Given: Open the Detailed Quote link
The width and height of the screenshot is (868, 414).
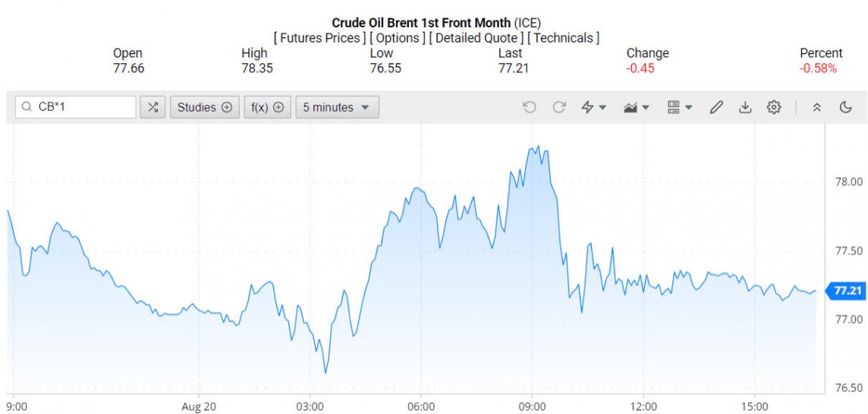Looking at the screenshot, I should pyautogui.click(x=476, y=37).
